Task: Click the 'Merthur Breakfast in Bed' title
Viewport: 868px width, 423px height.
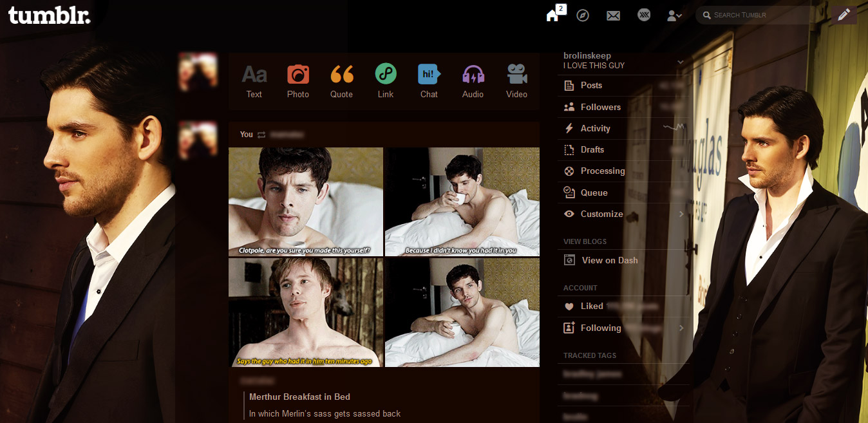Action: (x=299, y=397)
